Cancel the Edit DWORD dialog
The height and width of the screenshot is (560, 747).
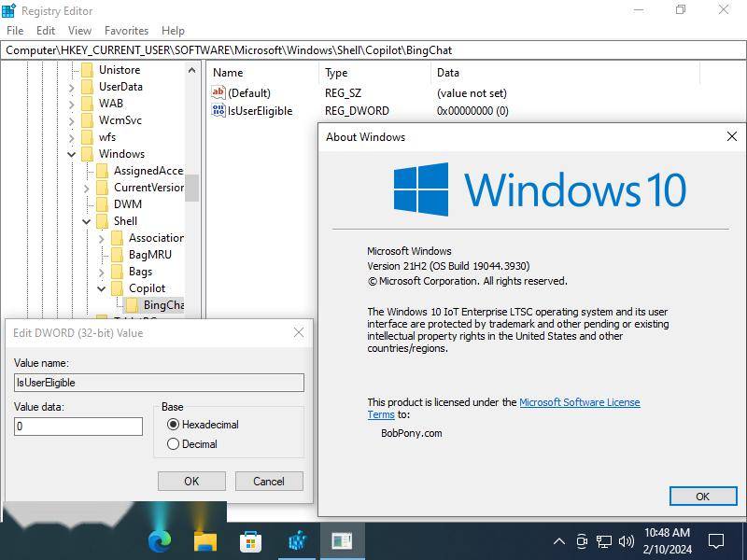pos(269,481)
